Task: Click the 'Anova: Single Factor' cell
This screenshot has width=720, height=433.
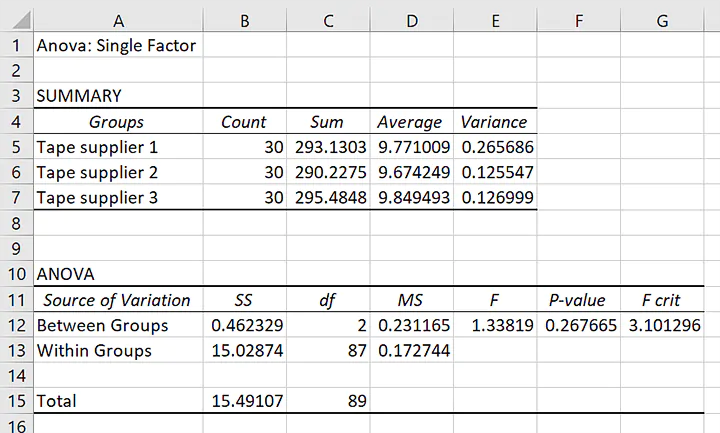Action: (x=118, y=45)
